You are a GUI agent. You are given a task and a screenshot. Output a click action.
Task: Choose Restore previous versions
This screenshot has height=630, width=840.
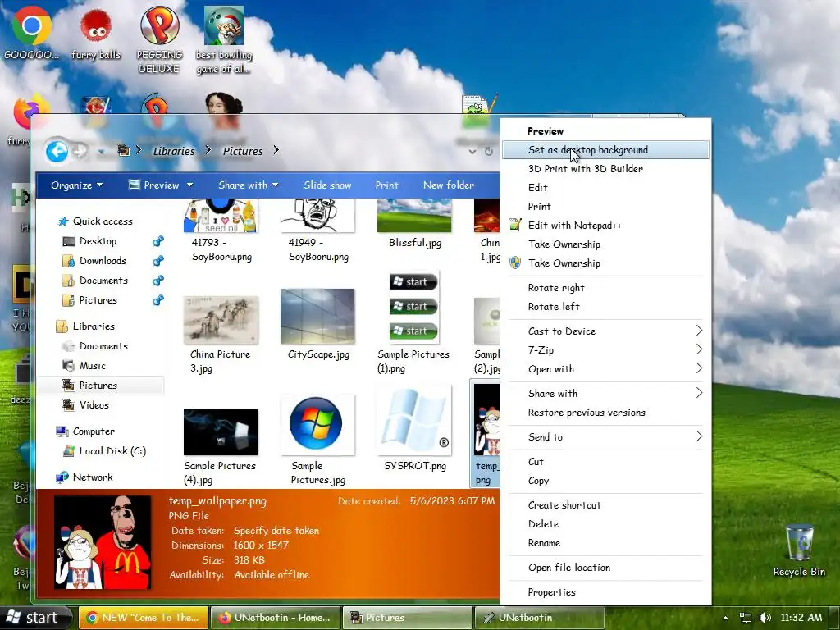(x=605, y=413)
